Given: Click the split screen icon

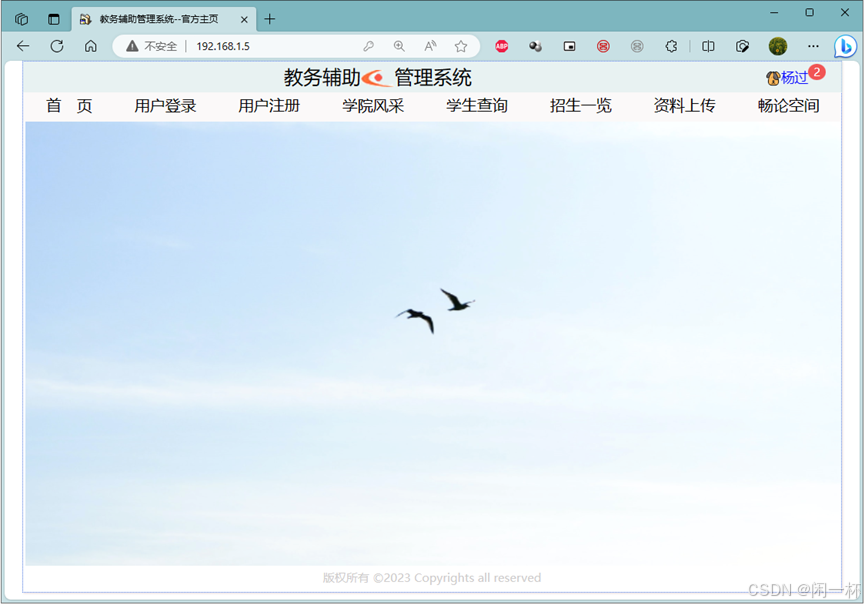Looking at the screenshot, I should (706, 46).
